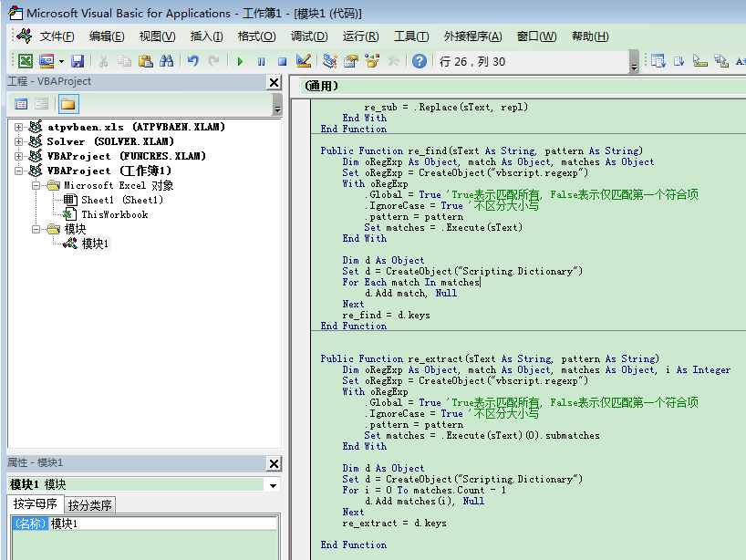Click the View Microsoft Excel toolbar icon
The width and height of the screenshot is (746, 560).
click(x=25, y=61)
